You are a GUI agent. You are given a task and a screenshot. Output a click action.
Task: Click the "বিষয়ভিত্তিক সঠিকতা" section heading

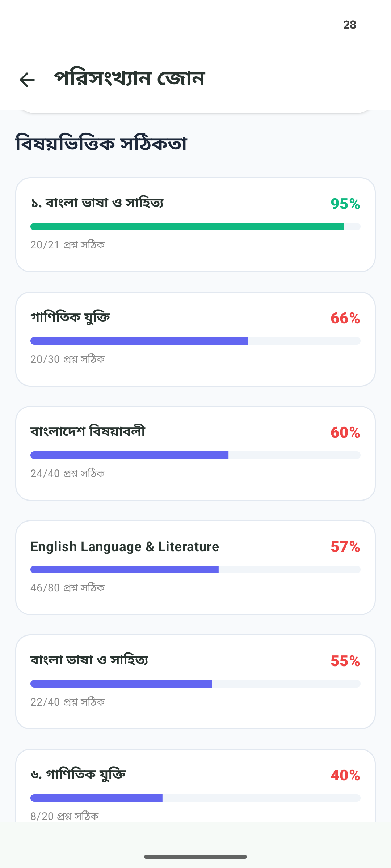[101, 144]
